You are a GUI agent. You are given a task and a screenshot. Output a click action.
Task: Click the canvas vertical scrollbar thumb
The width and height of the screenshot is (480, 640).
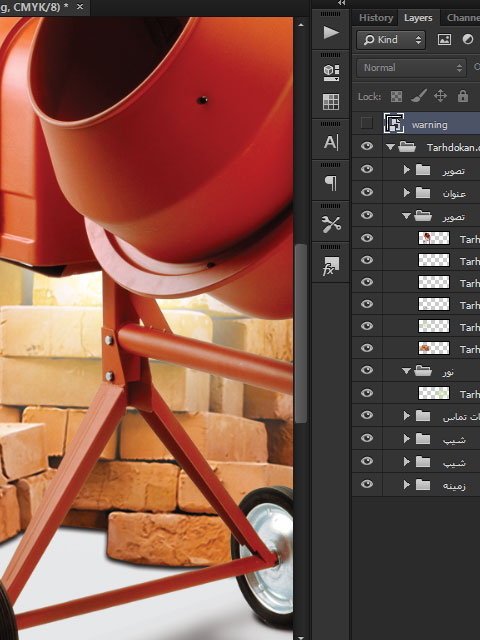click(301, 333)
